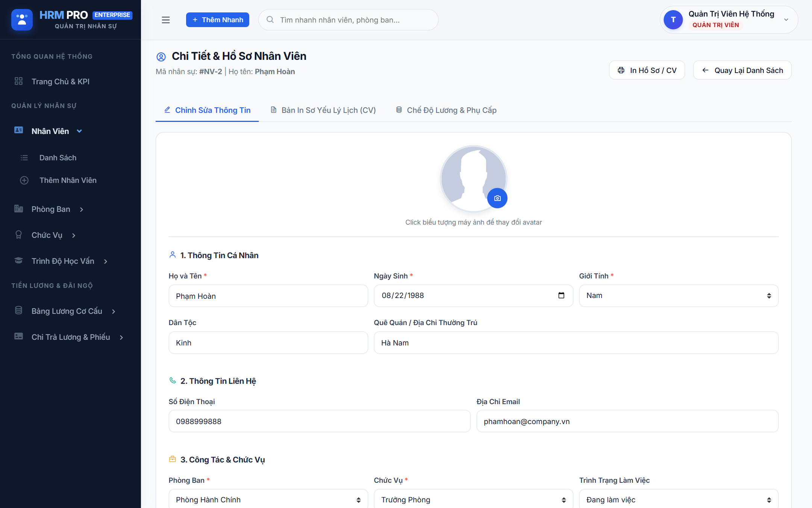Expand the Chức Vụ sidebar chevron
This screenshot has width=812, height=508.
coord(74,236)
